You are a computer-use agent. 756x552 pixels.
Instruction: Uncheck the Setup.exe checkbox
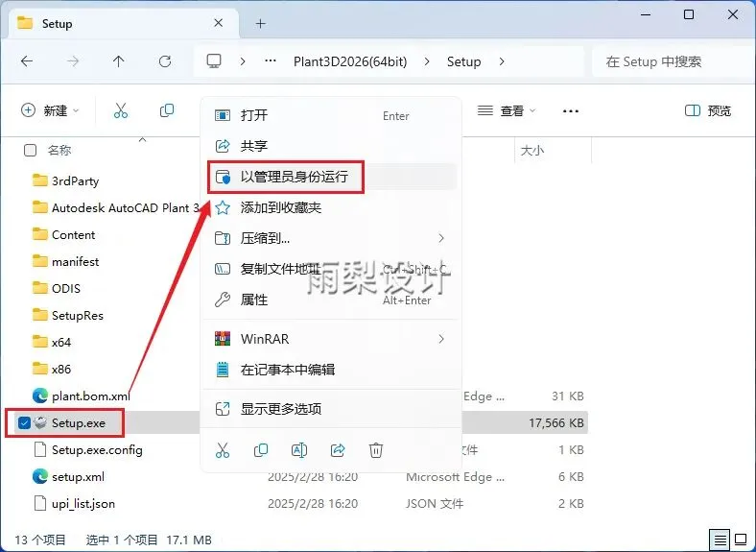[24, 422]
